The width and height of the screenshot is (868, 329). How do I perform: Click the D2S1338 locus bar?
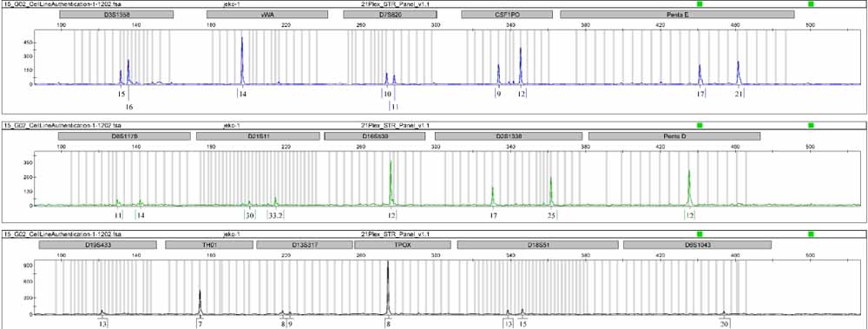click(509, 135)
